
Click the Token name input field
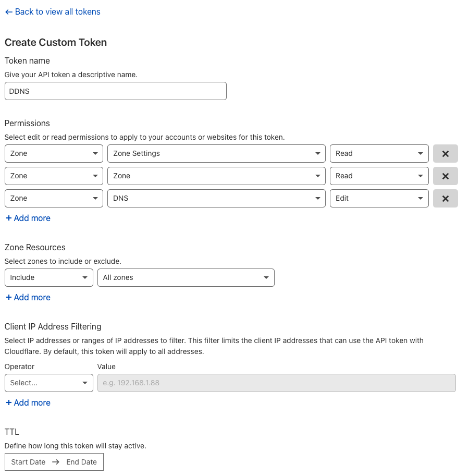coord(115,91)
